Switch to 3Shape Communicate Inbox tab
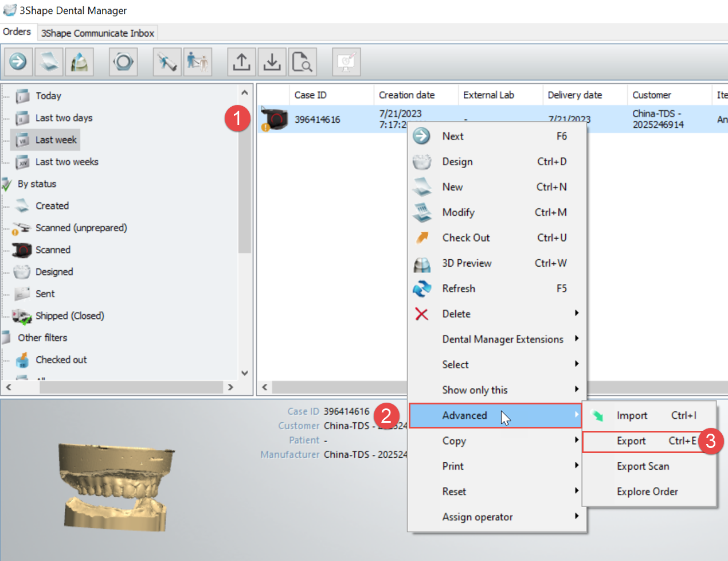Image resolution: width=728 pixels, height=561 pixels. click(x=97, y=33)
